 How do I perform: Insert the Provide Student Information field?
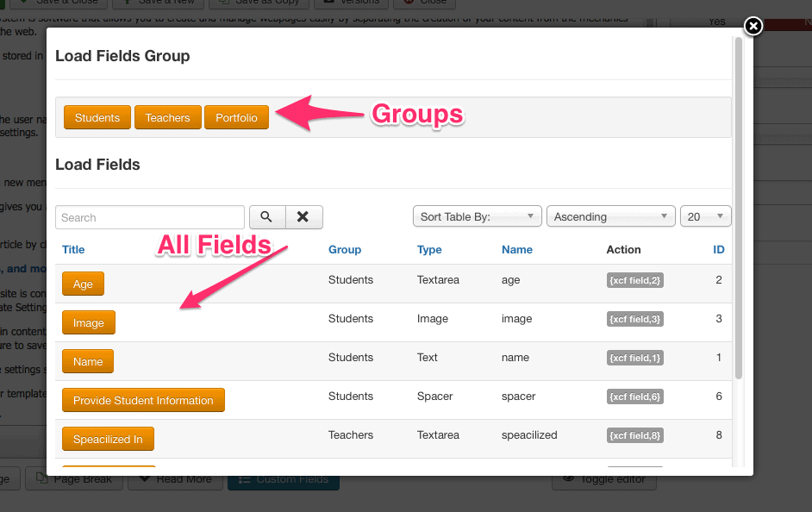pos(143,400)
